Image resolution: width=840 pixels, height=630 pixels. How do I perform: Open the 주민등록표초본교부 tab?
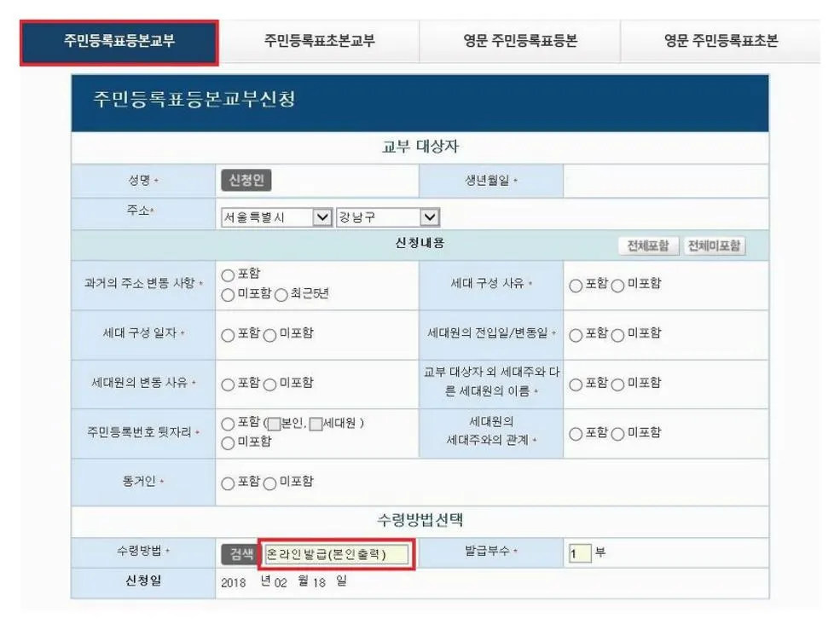coord(319,41)
